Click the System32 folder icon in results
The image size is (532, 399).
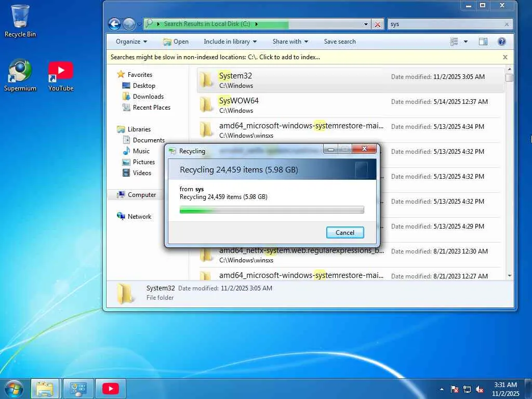pyautogui.click(x=206, y=81)
